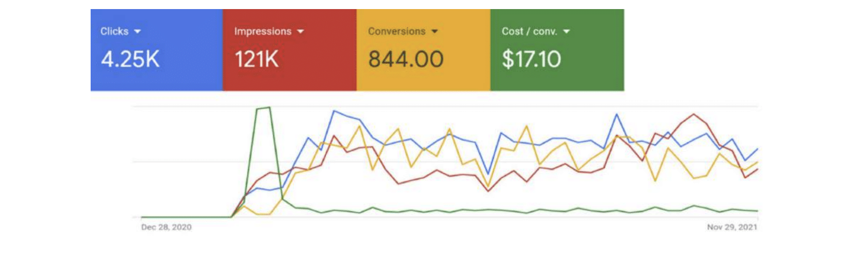Screen dimensions: 868x271
Task: Click the chart's flat bottom-left starting point
Action: [x=142, y=217]
